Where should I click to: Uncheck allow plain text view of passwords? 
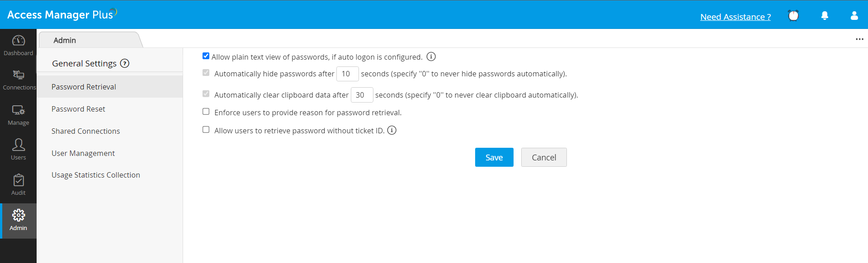(x=206, y=56)
